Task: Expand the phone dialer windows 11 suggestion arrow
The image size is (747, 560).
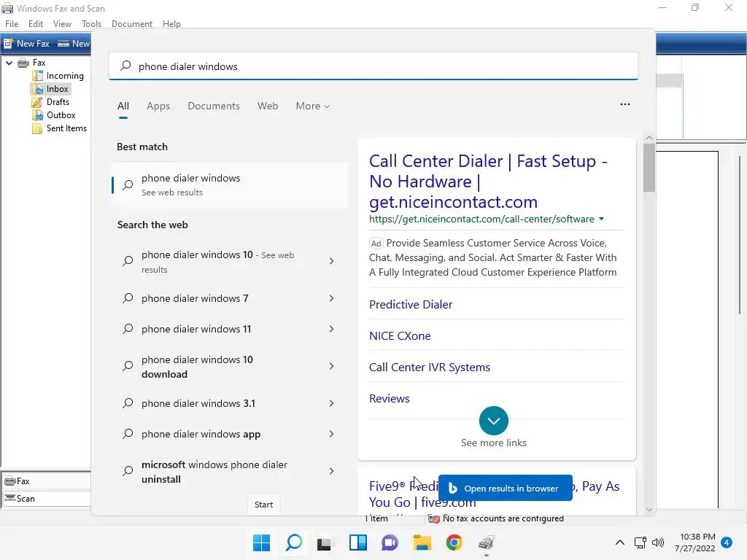Action: pos(332,329)
